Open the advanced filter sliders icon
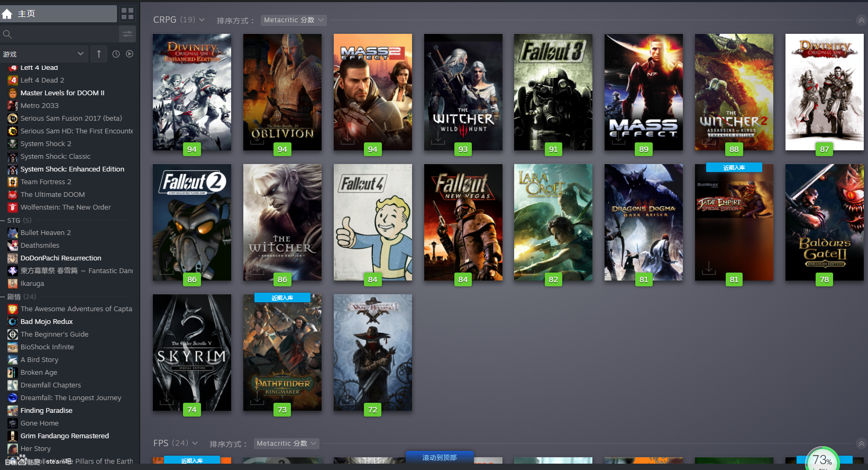This screenshot has width=868, height=470. pos(127,34)
